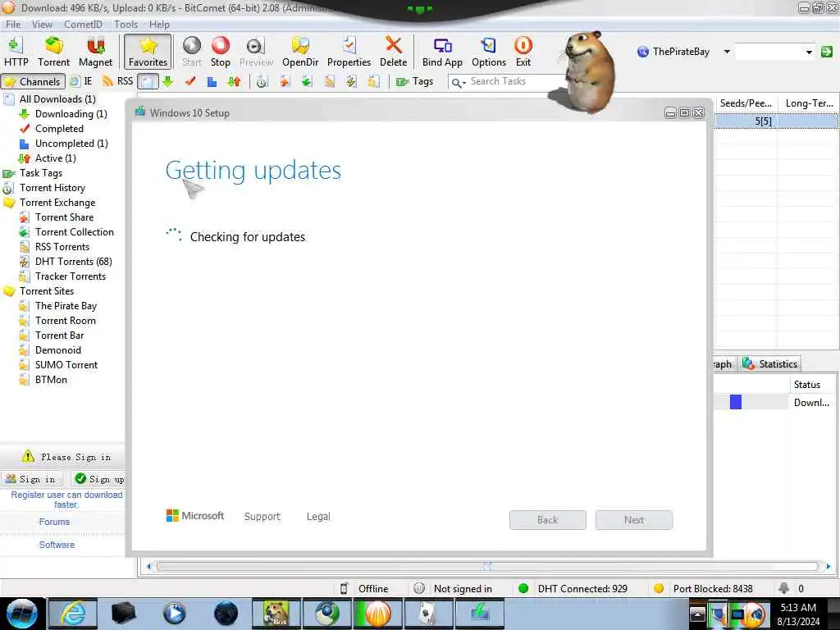
Task: Switch to the Statistics tab
Action: [x=771, y=363]
